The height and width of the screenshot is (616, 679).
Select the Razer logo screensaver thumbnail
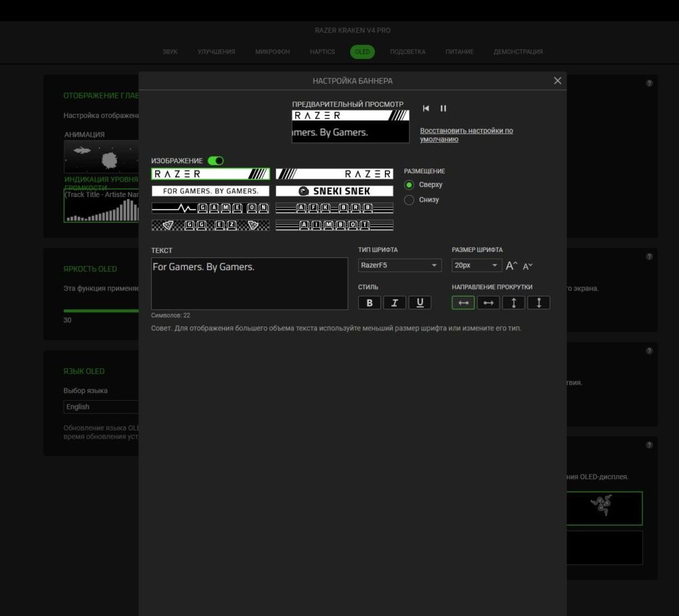(605, 508)
